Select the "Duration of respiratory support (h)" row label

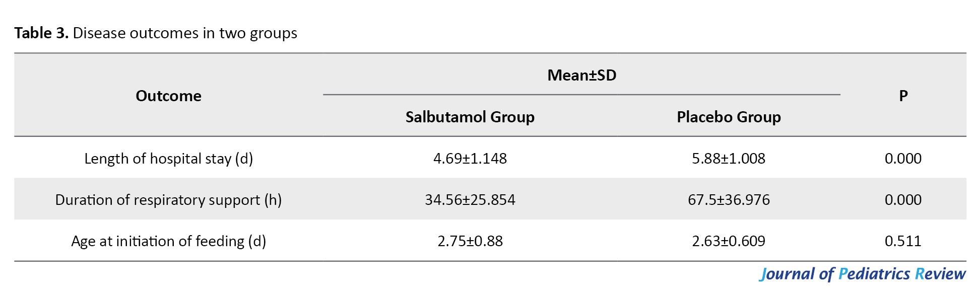(x=168, y=200)
